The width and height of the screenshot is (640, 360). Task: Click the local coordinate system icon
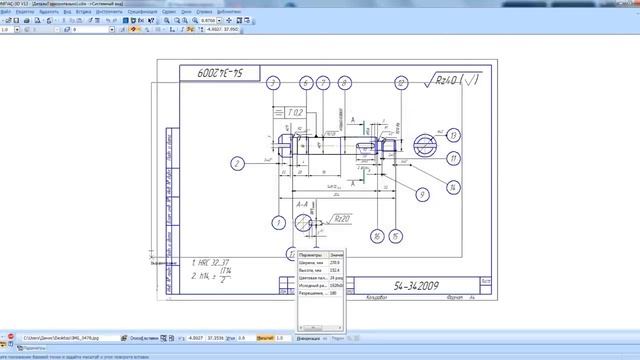pos(172,29)
